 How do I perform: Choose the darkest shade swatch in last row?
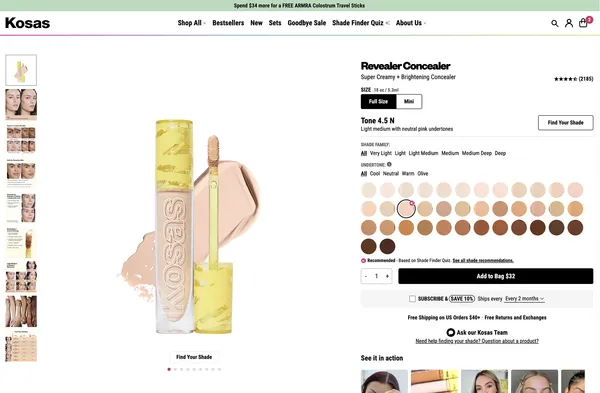pos(387,246)
